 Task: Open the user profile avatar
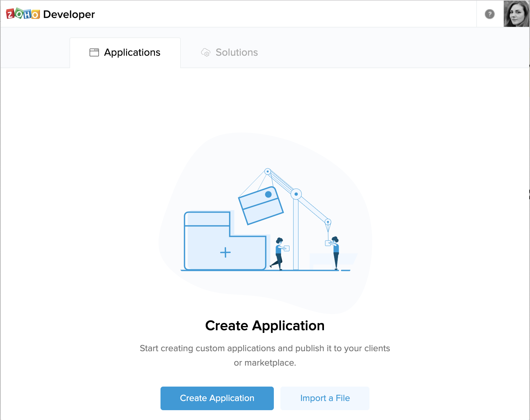point(517,14)
